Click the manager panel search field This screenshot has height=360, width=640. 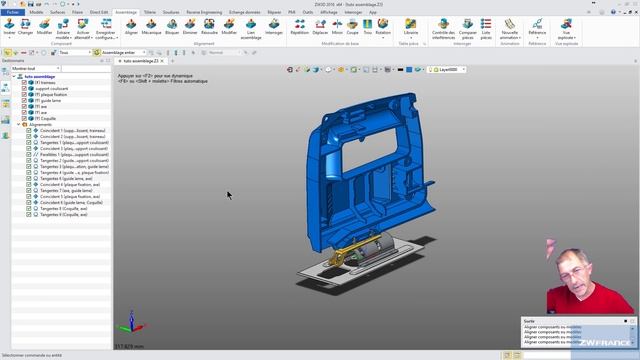click(x=86, y=68)
